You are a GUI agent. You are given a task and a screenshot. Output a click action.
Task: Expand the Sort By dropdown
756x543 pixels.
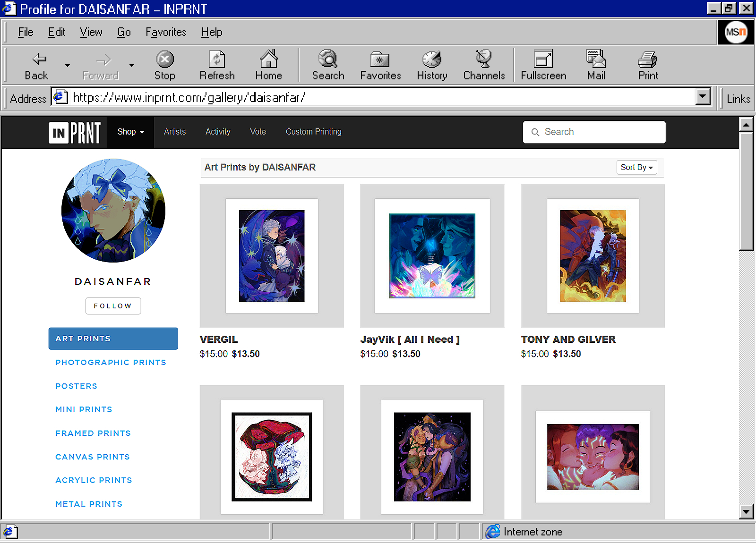(636, 167)
